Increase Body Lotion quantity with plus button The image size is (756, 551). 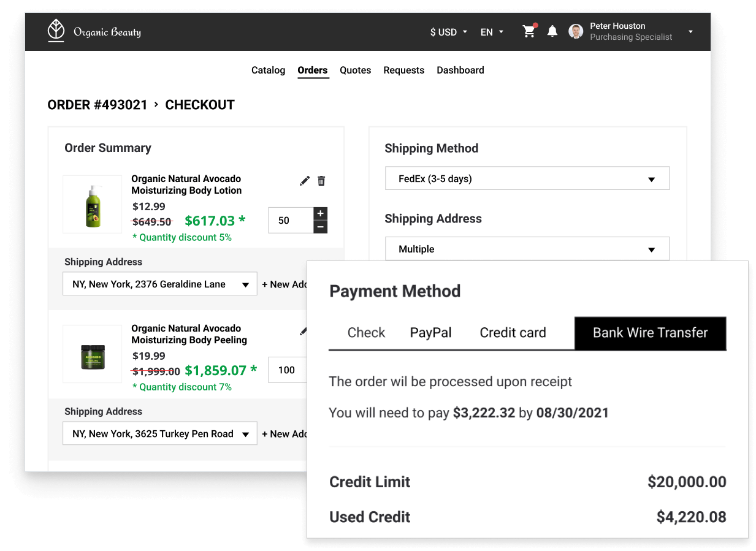point(320,213)
